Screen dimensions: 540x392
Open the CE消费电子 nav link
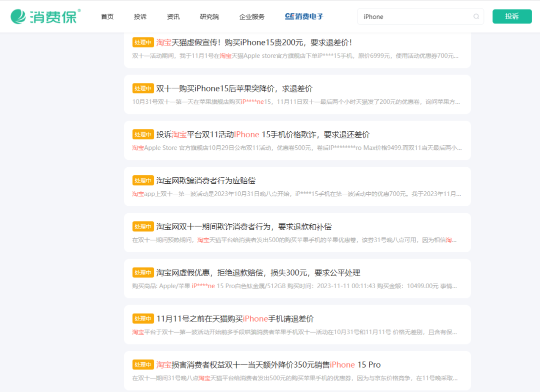click(x=304, y=16)
